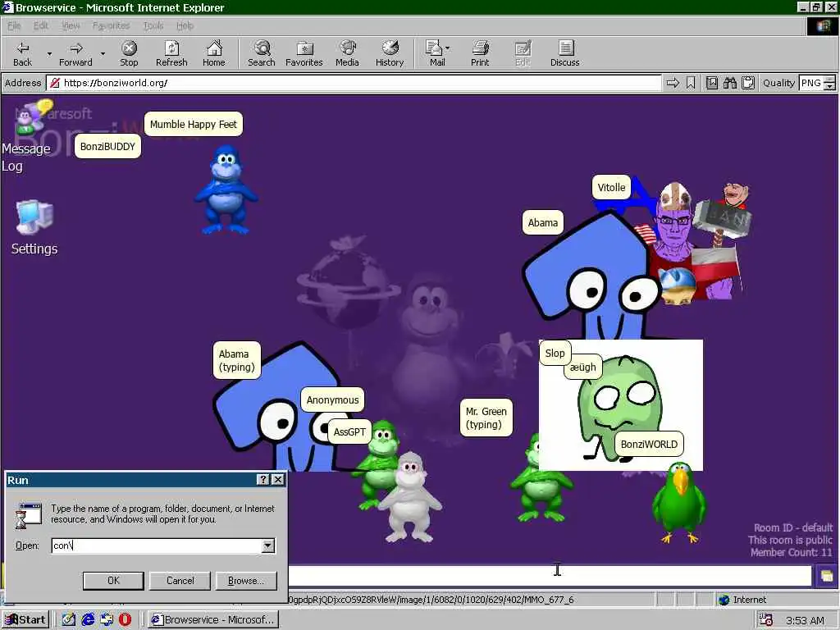Click the Run dialog Open text field
The width and height of the screenshot is (840, 630).
click(157, 546)
